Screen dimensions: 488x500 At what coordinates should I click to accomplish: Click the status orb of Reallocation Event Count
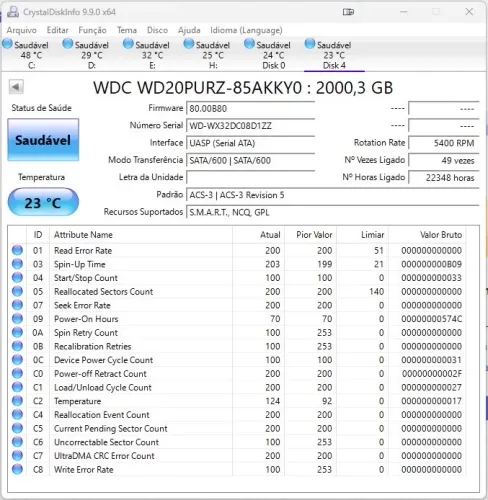(x=17, y=415)
